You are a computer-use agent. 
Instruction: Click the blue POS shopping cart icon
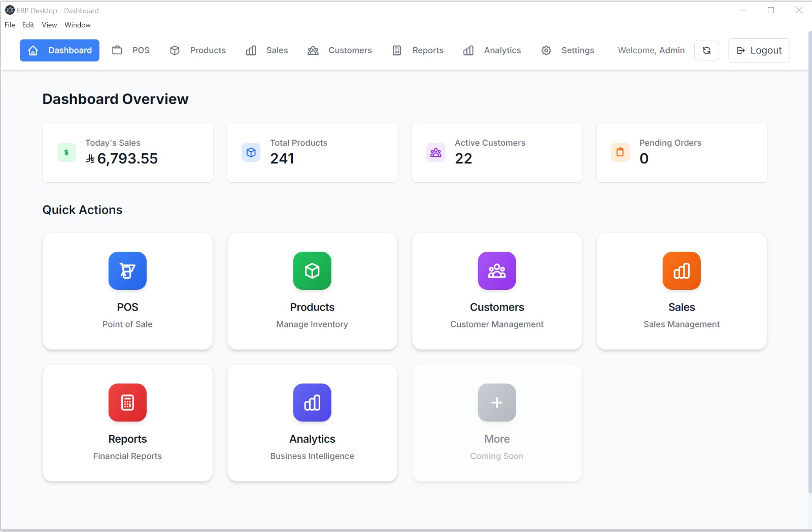[127, 271]
